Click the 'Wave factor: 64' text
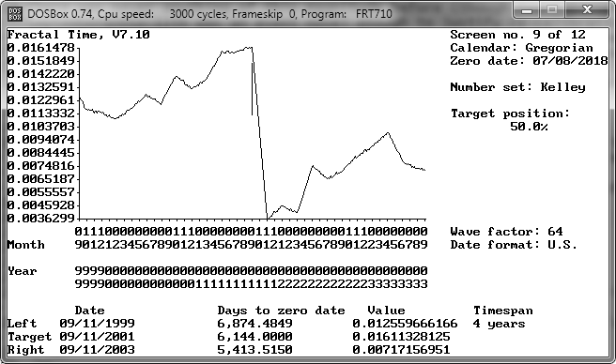This screenshot has width=616, height=364. [x=506, y=232]
